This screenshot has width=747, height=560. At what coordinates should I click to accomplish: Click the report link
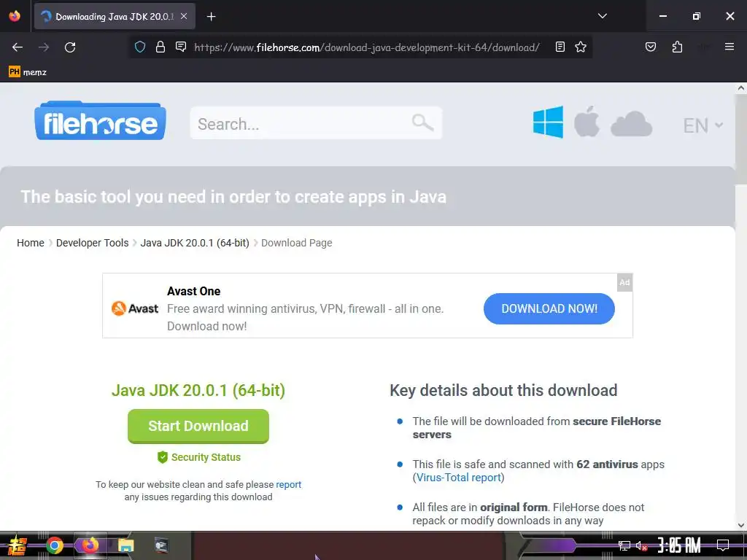point(289,484)
